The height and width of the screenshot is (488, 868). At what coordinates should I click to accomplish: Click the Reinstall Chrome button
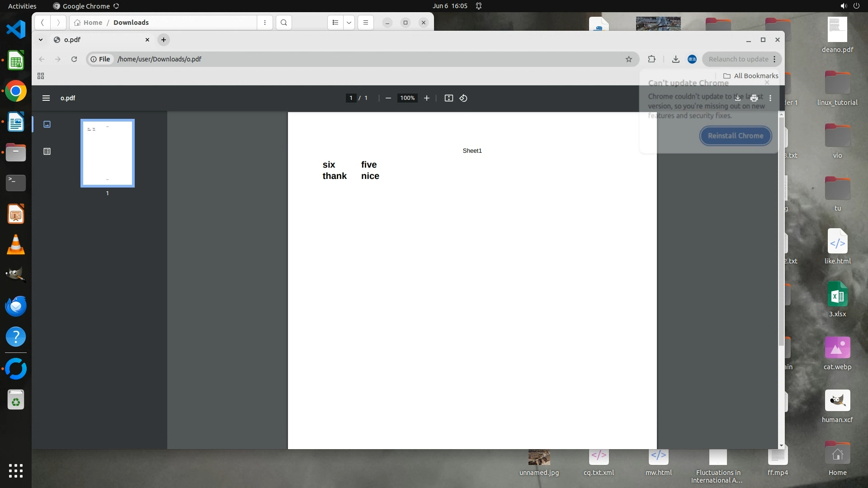[736, 136]
